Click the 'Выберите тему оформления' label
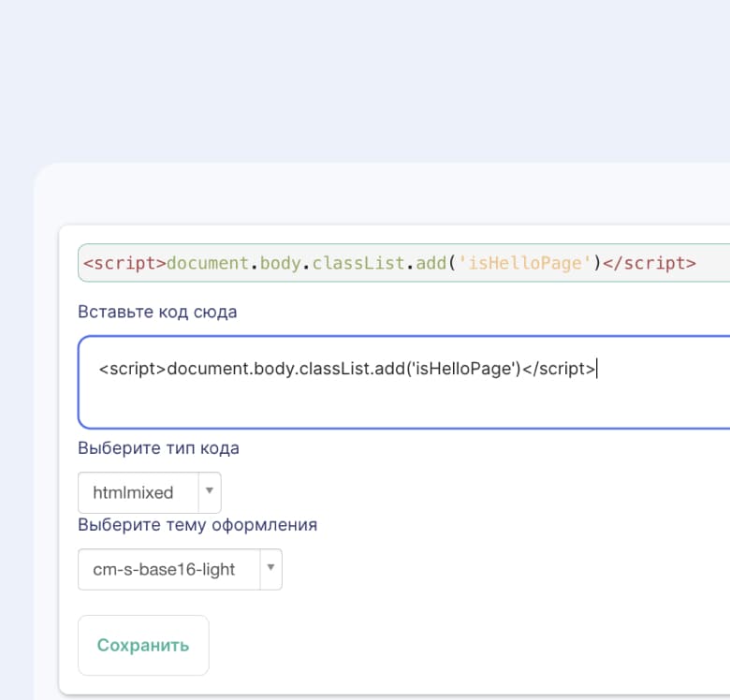 pos(197,525)
